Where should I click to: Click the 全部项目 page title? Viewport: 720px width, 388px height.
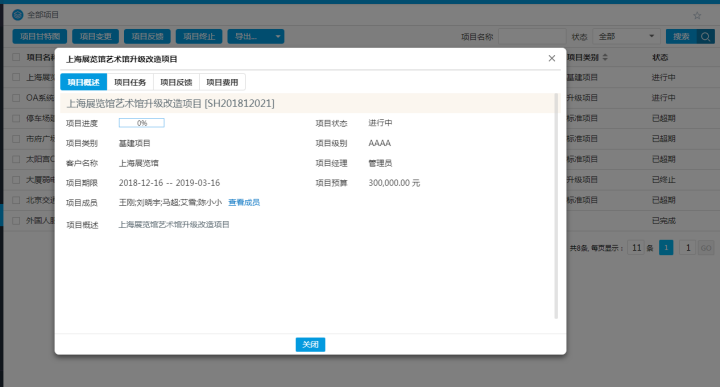point(43,15)
